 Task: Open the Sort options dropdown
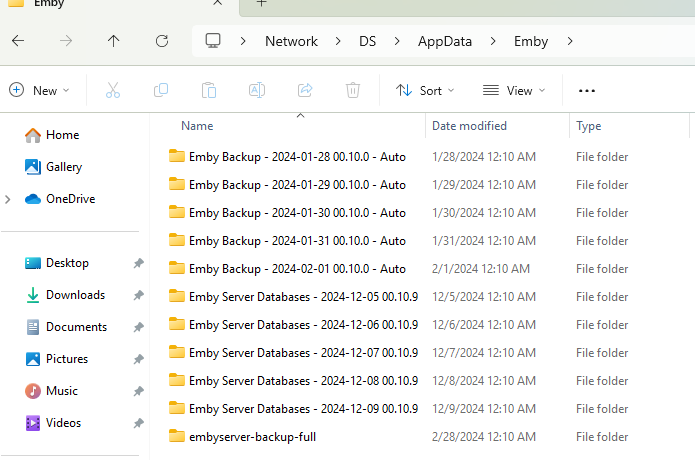pos(425,90)
